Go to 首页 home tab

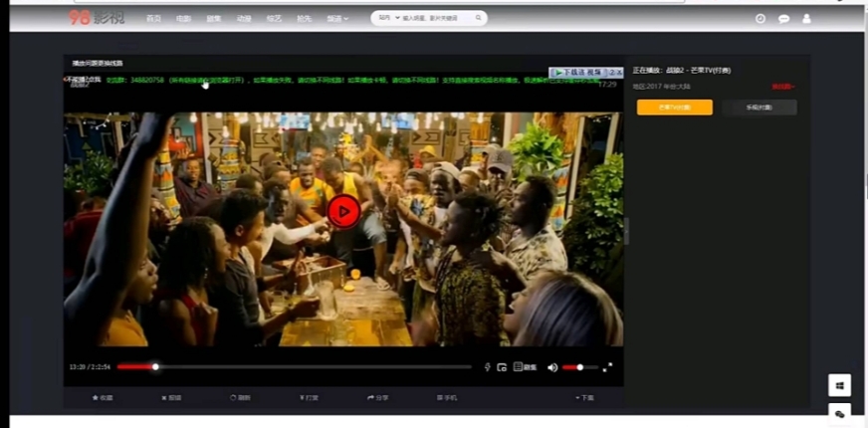click(153, 18)
